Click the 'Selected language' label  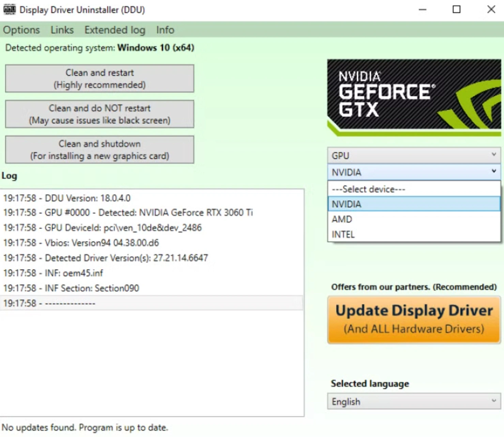point(370,384)
